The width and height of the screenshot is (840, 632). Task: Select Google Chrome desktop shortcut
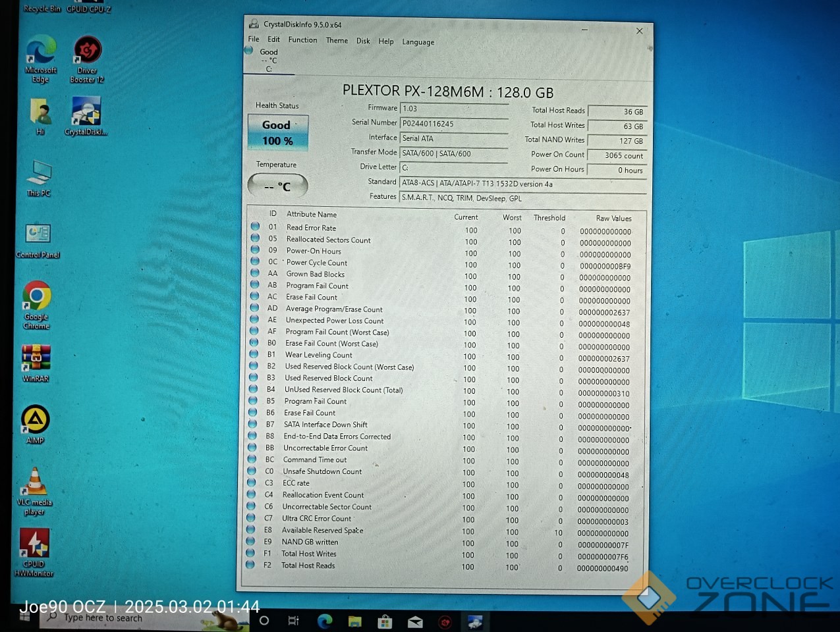pos(36,305)
